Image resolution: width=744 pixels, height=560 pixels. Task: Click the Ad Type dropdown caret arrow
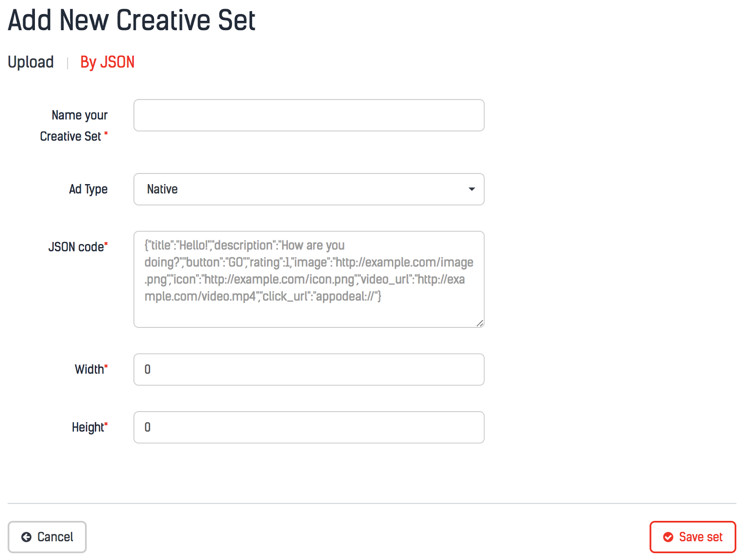pos(472,189)
